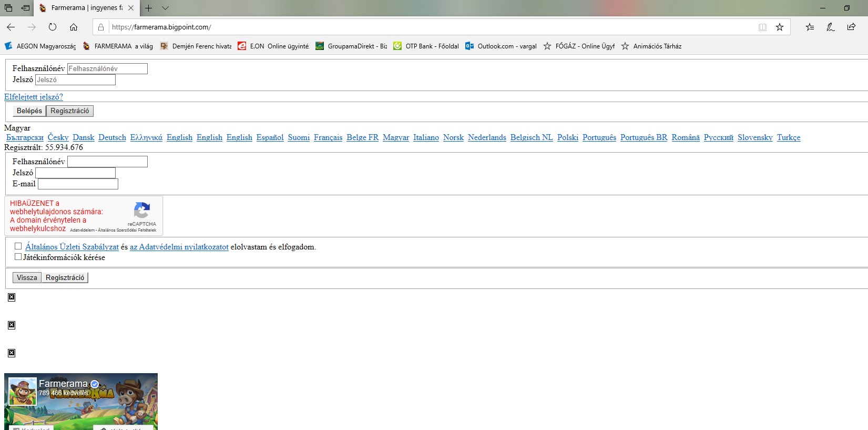868x430 pixels.
Task: Switch language to Ελληνικά
Action: [146, 137]
